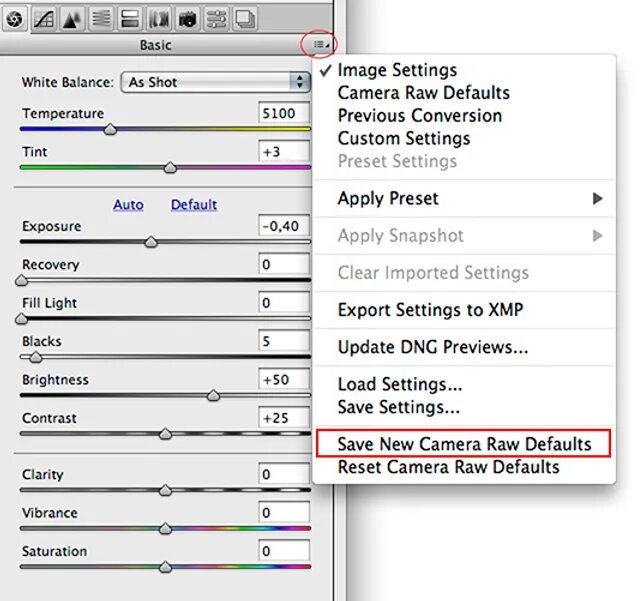The height and width of the screenshot is (601, 643).
Task: Open the Split Toning tab icon
Action: coord(130,19)
